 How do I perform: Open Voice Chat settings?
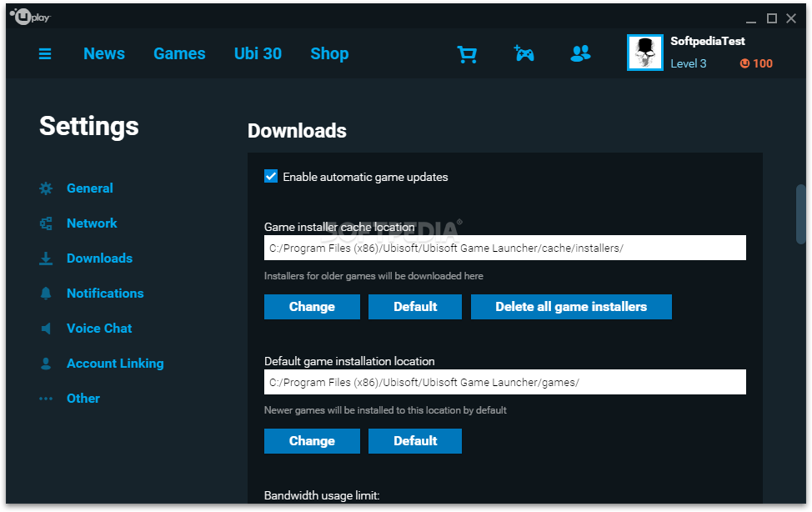coord(99,329)
